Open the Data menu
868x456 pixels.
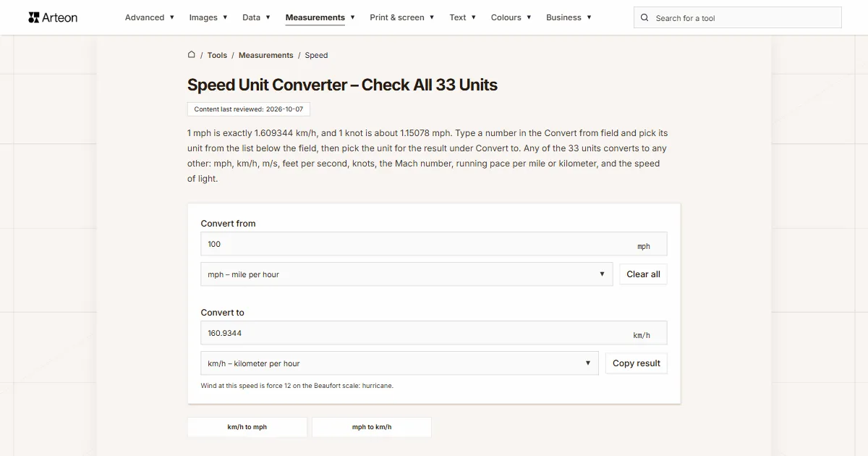point(256,17)
